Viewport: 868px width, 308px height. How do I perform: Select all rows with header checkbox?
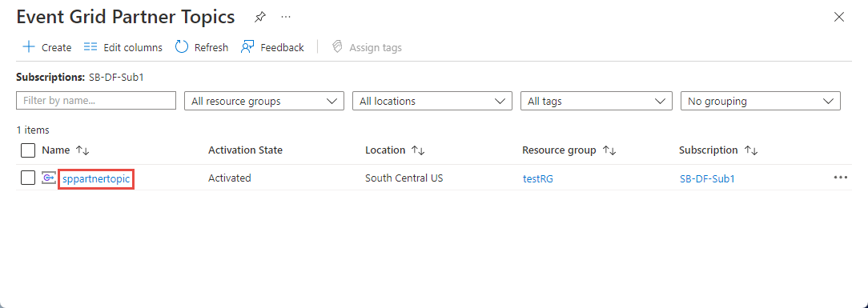pos(28,150)
